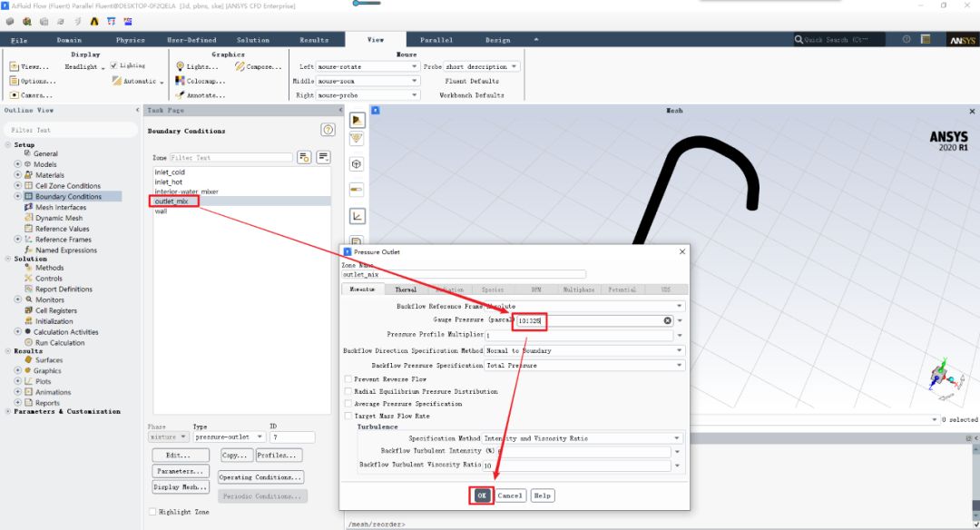Viewport: 980px width, 530px height.
Task: Switch to the Results ribbon tab
Action: coord(314,40)
